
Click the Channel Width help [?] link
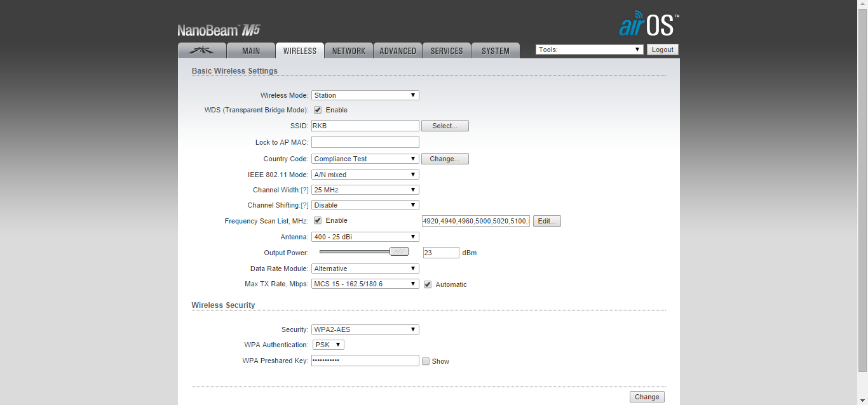click(x=304, y=190)
